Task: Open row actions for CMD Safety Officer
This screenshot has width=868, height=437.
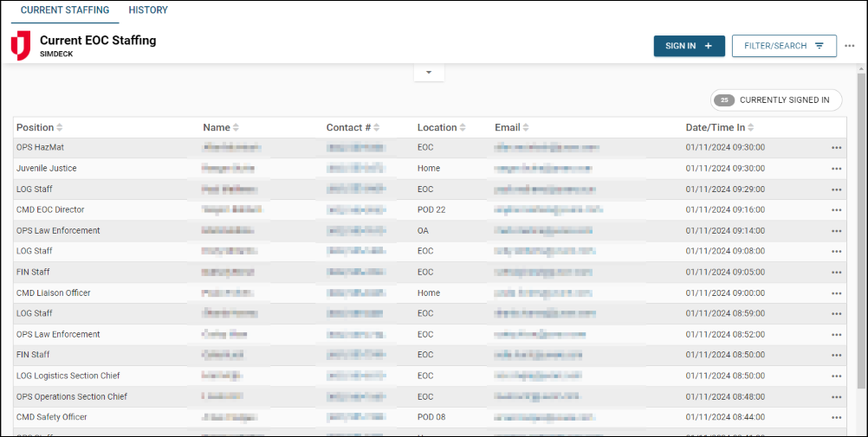Action: (x=836, y=418)
